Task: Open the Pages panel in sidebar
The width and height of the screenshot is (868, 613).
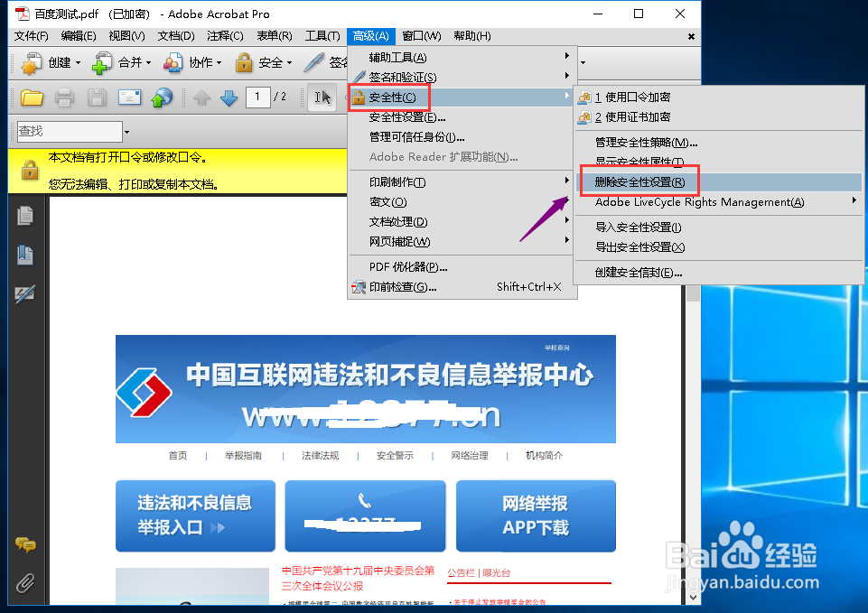Action: (25, 215)
